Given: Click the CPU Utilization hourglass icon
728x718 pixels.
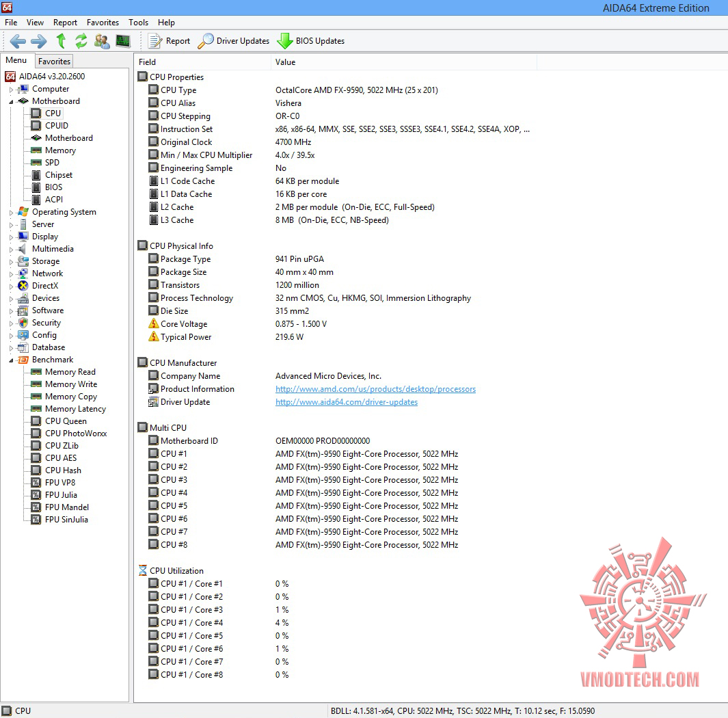Looking at the screenshot, I should coord(143,570).
